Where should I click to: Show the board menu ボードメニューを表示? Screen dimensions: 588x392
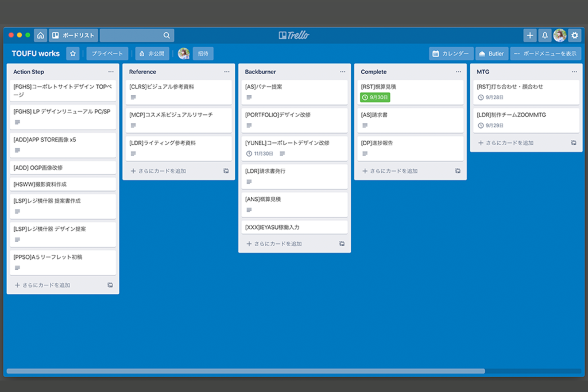point(546,53)
